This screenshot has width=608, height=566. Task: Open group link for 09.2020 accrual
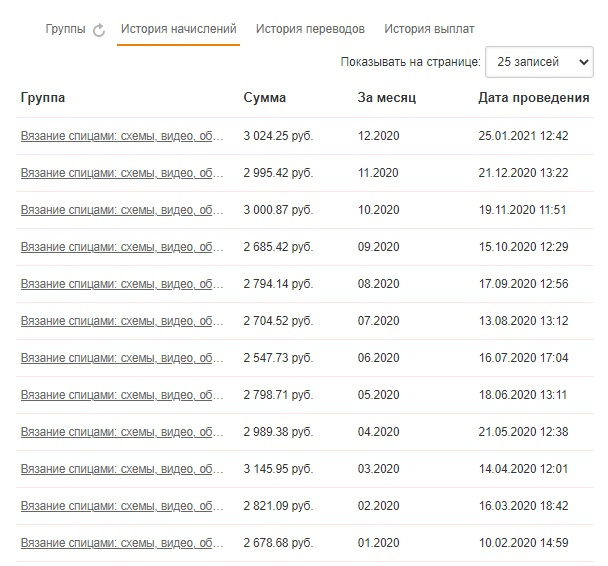122,247
